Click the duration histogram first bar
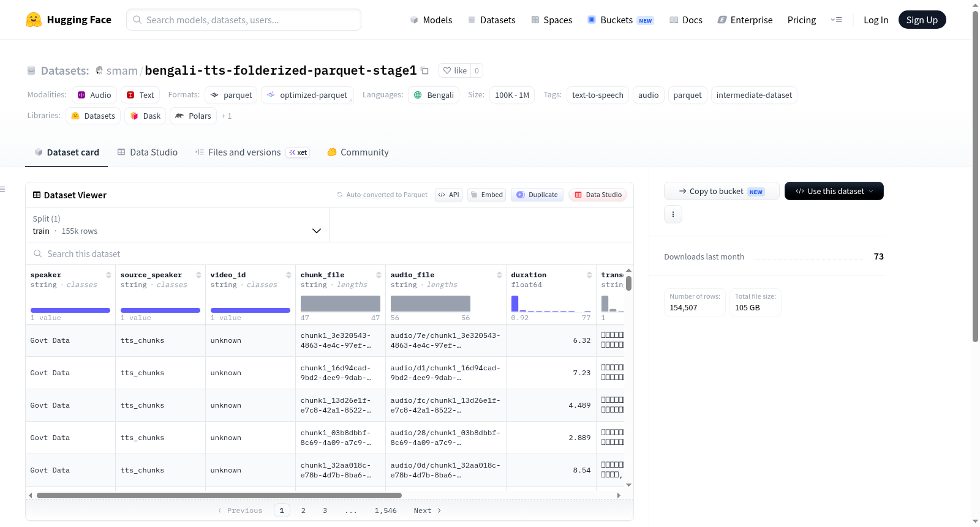Viewport: 980px width, 527px height. click(x=514, y=304)
